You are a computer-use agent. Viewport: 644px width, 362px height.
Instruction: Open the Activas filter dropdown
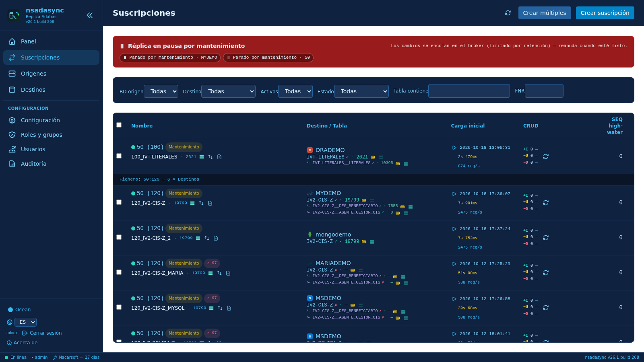click(295, 91)
